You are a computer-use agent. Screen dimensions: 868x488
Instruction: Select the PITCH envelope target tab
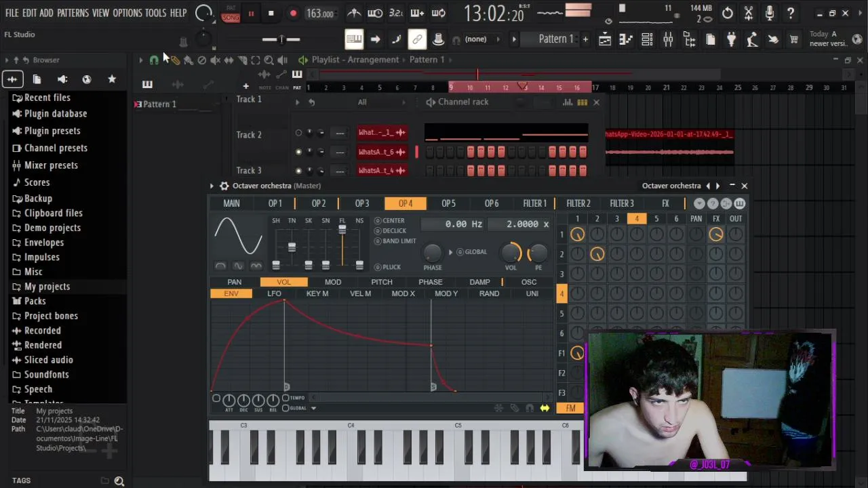[x=381, y=282]
